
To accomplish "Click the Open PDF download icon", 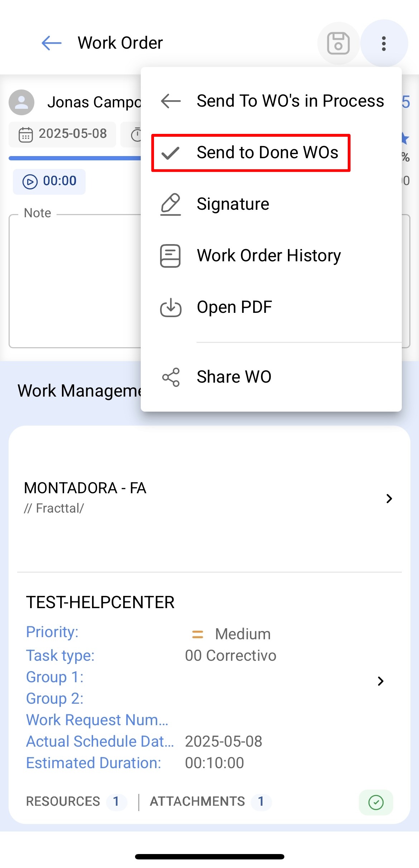I will coord(171,307).
